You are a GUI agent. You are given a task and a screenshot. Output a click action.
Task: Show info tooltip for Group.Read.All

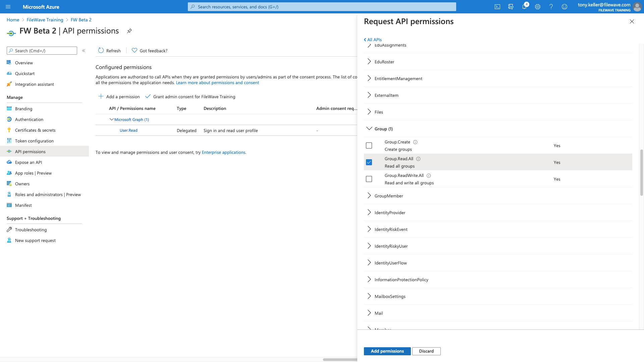418,159
